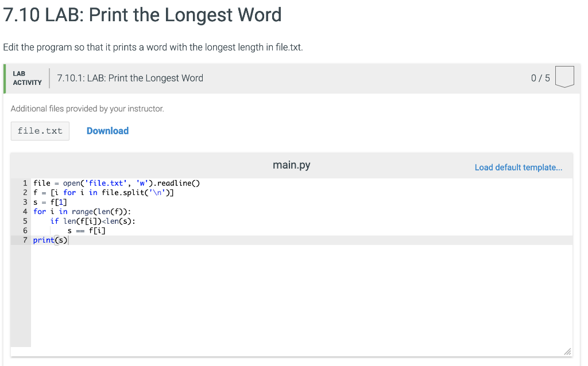
Task: Place cursor at end of line 7
Action: pos(69,240)
